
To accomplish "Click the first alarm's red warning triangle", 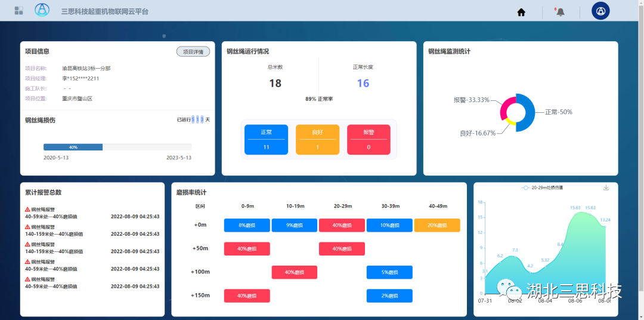I will coord(27,210).
